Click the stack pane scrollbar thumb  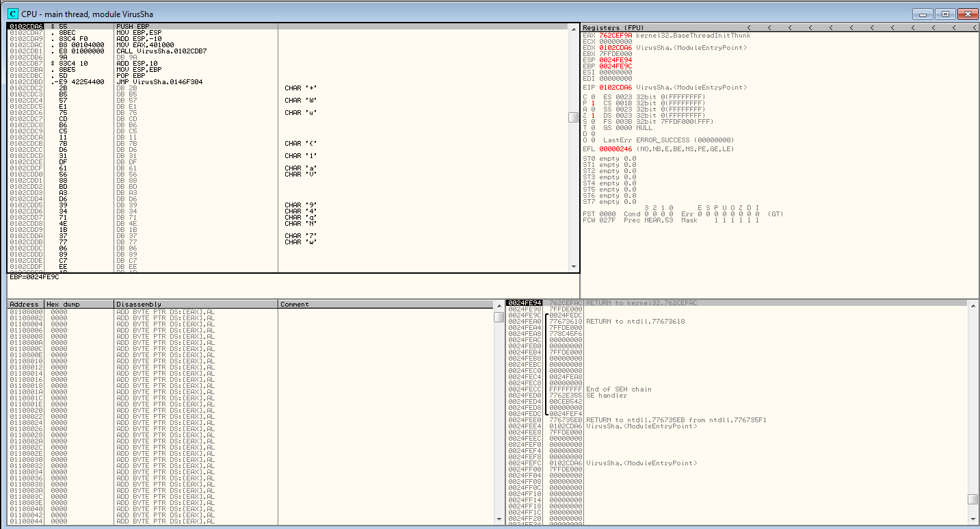pos(972,499)
